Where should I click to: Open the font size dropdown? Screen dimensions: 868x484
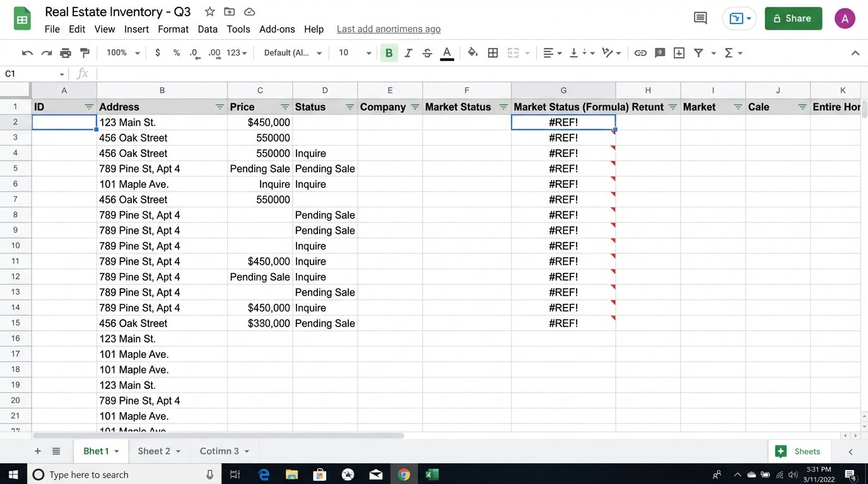(x=351, y=52)
